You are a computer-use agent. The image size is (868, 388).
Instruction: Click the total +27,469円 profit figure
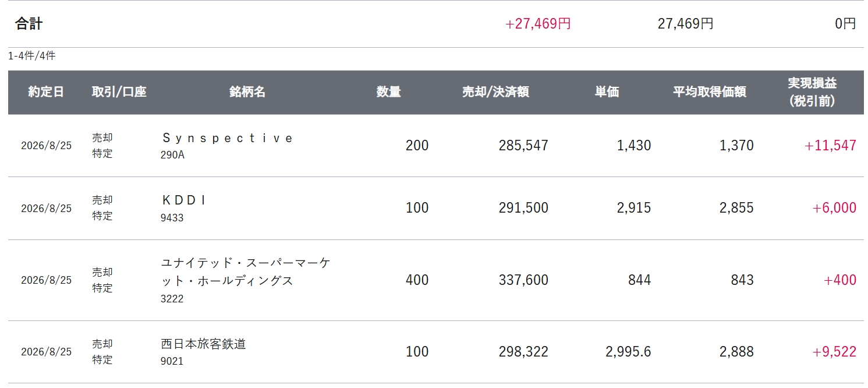tap(538, 24)
